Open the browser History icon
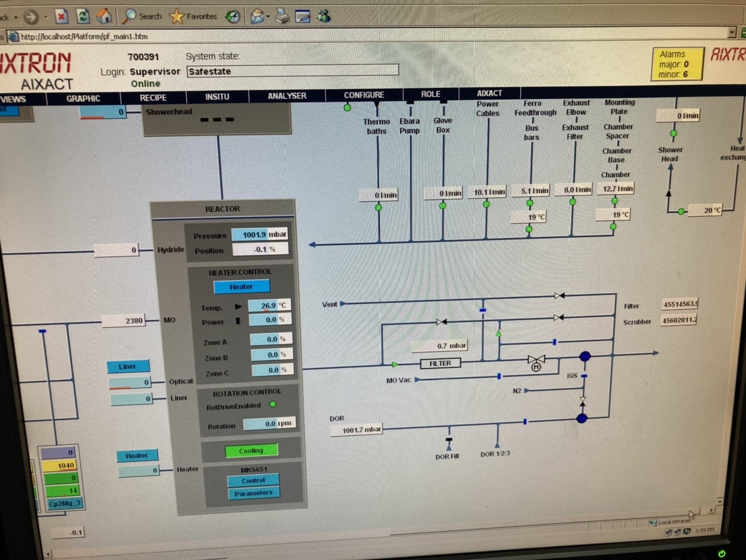746x560 pixels. click(233, 17)
